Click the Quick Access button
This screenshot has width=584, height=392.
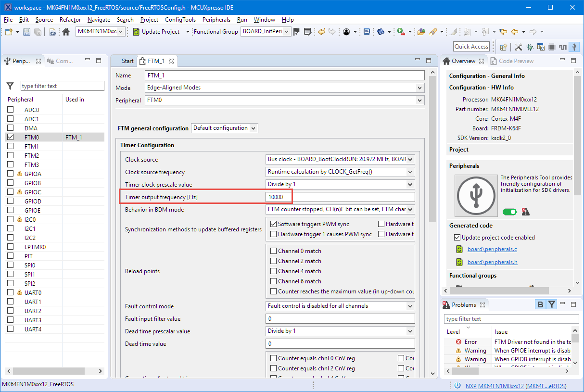coord(471,47)
